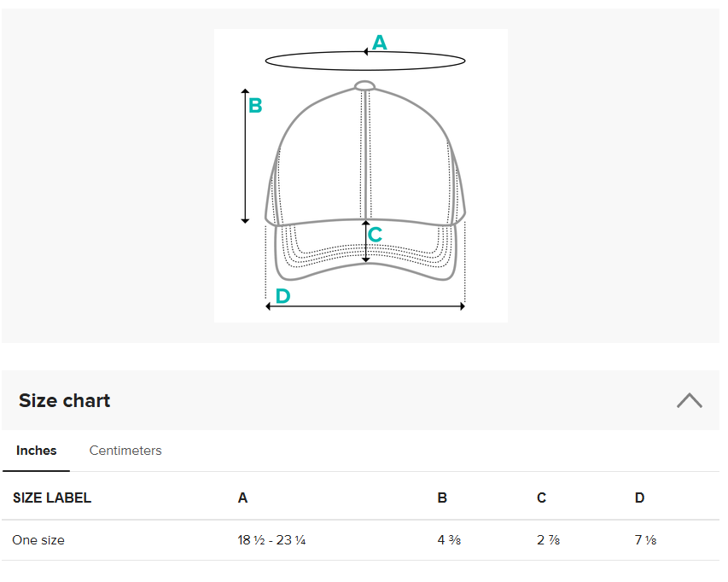The width and height of the screenshot is (728, 582).
Task: Switch to the Centimeters tab
Action: tap(125, 451)
